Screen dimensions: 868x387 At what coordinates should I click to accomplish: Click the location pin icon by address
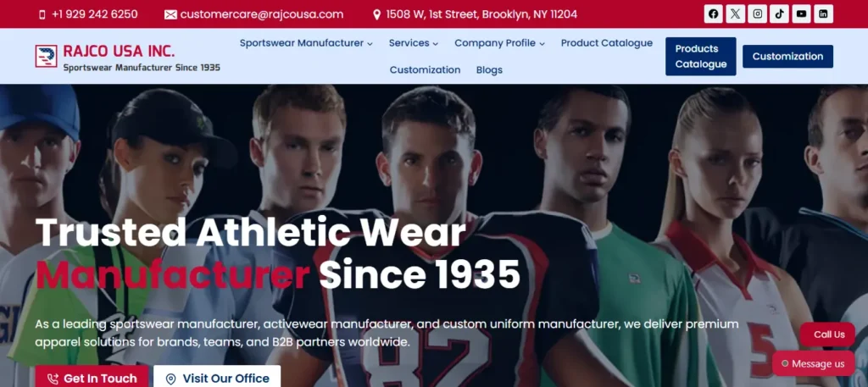pos(376,14)
